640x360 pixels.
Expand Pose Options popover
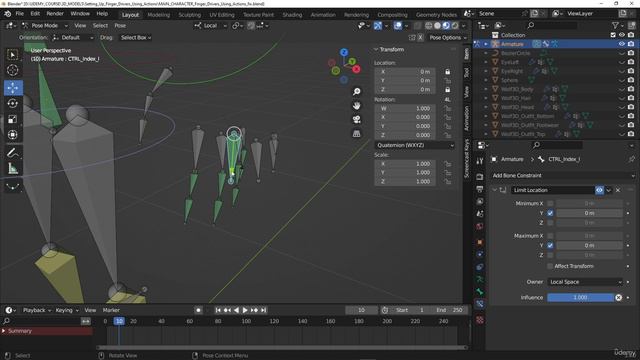pos(447,38)
